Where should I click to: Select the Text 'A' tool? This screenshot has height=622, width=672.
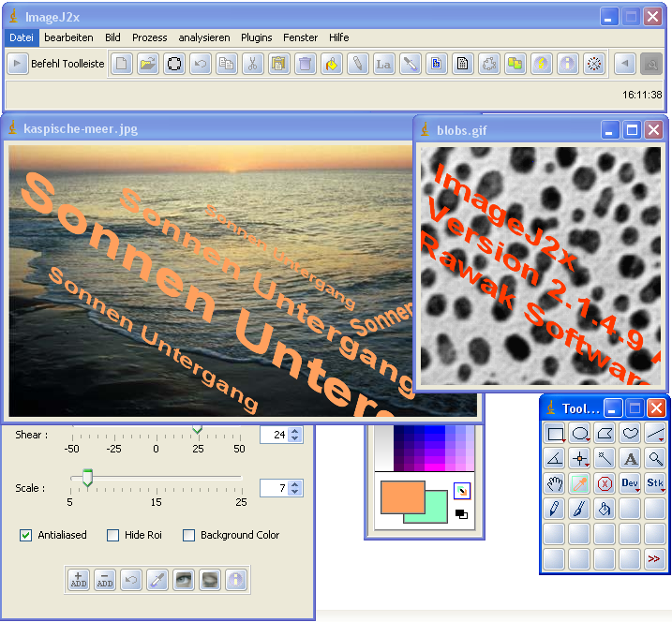click(630, 459)
